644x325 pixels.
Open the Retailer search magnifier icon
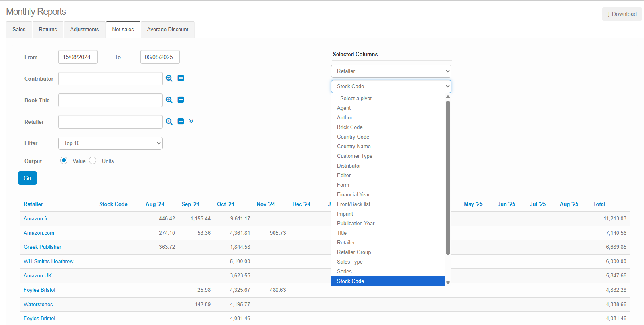[169, 121]
